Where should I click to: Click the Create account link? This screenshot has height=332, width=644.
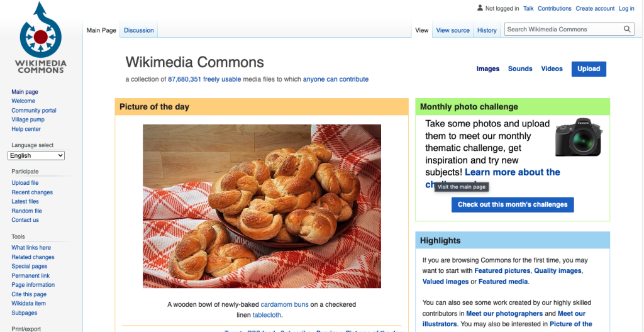pos(595,8)
